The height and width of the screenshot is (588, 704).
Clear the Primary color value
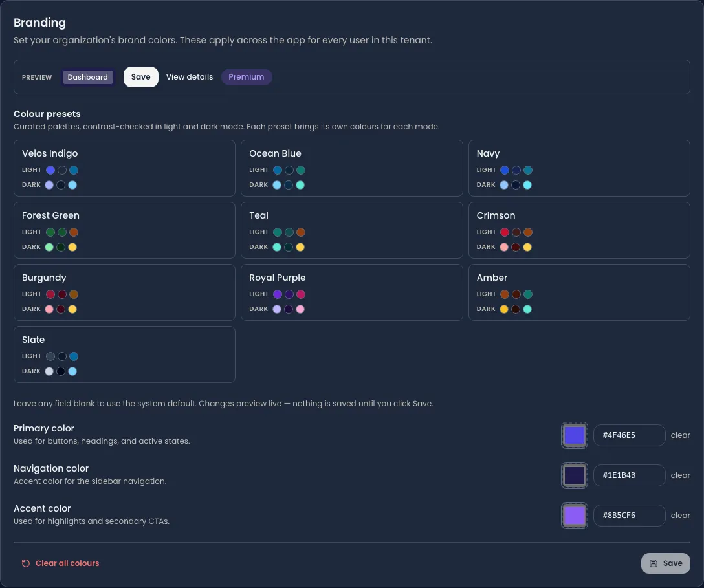tap(680, 435)
